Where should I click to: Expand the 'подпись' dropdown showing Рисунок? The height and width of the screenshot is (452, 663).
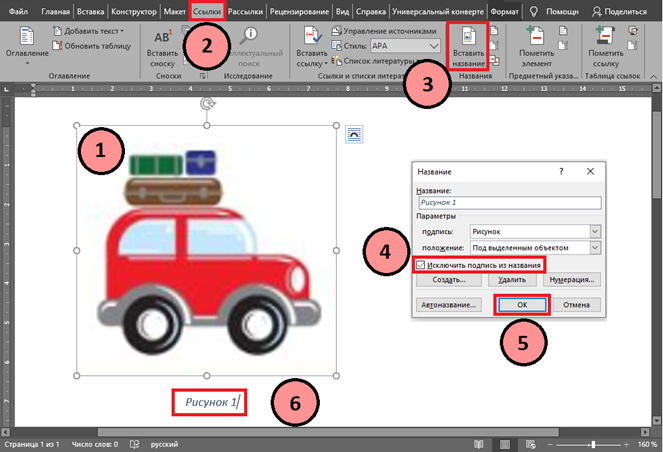(595, 231)
